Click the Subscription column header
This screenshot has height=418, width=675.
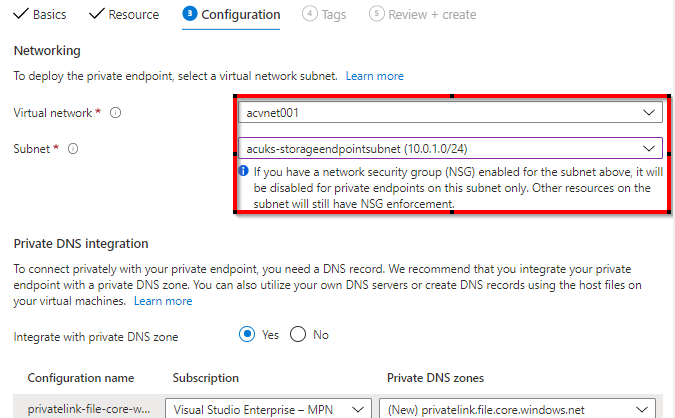point(205,379)
